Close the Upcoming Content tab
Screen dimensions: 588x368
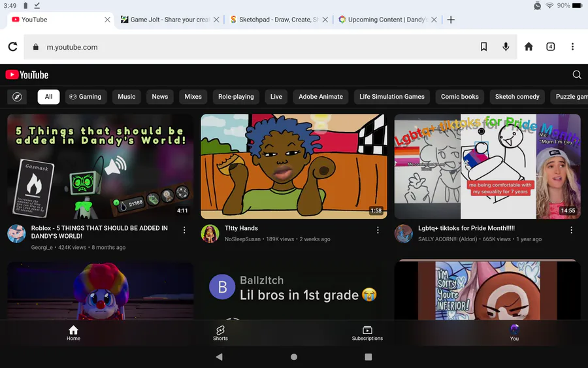coord(434,20)
